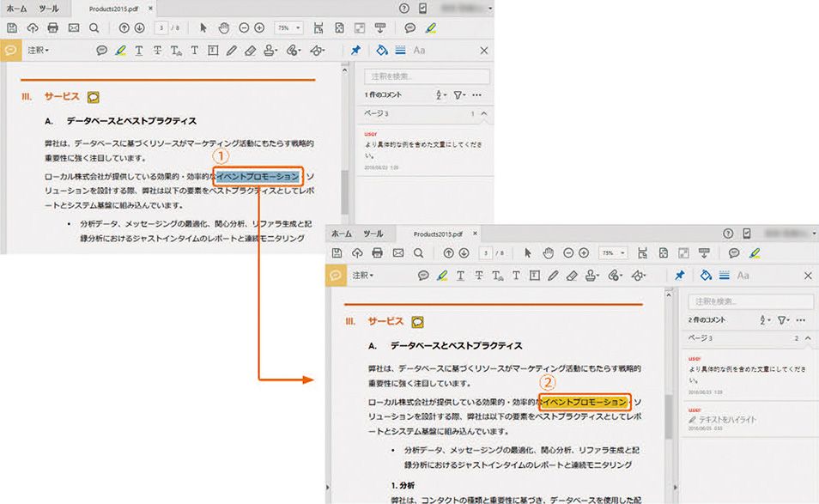Screen dimensions: 819x504
Task: Open the drawing shapes dropdown in top-left window
Action: coord(317,50)
